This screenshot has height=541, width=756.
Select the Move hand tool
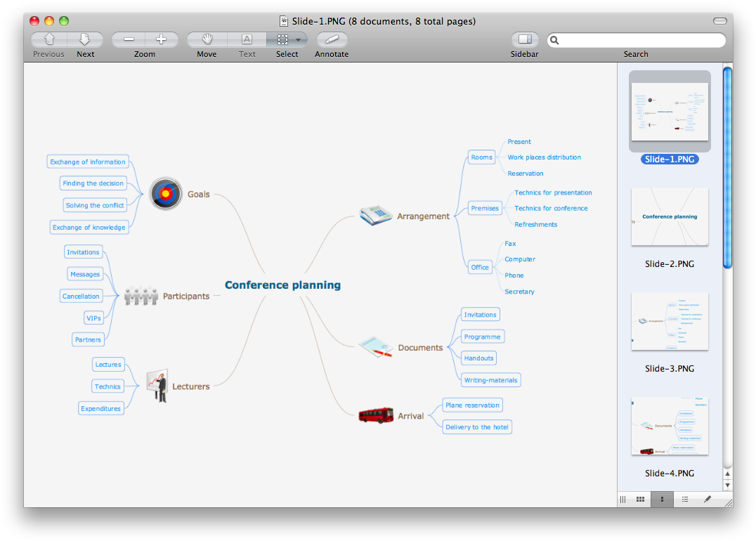pyautogui.click(x=207, y=39)
